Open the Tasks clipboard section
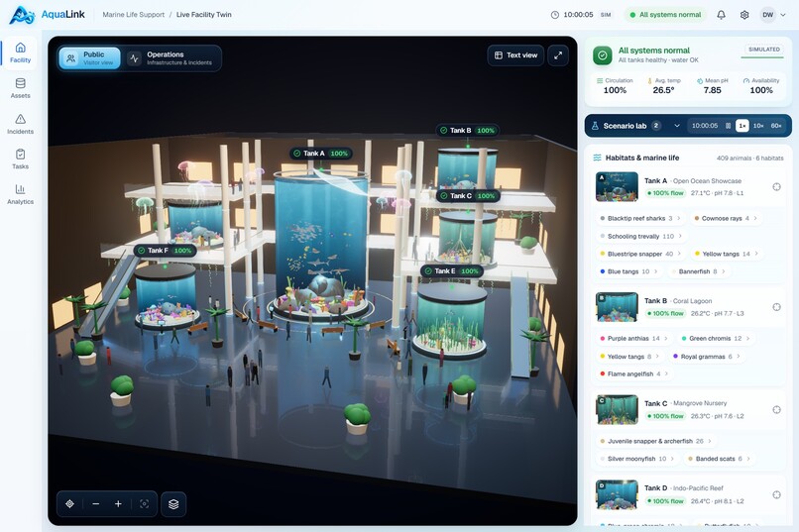 pos(20,159)
